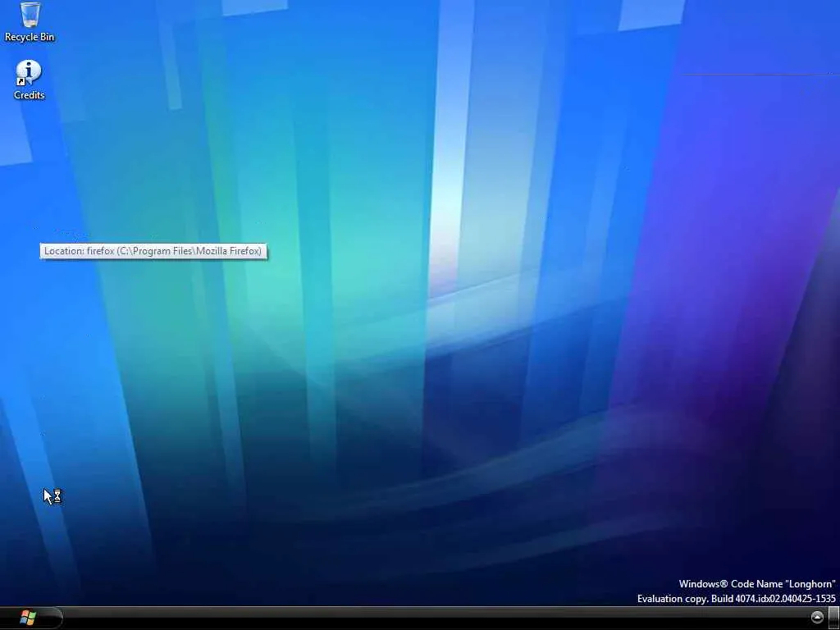840x630 pixels.
Task: Click the Recycle Bin text label
Action: point(30,37)
